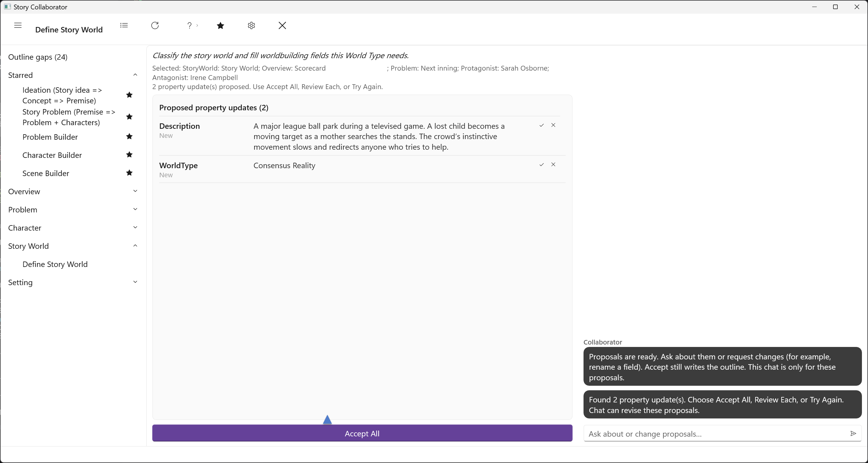Viewport: 868px width, 463px height.
Task: Select Define Story World in sidebar
Action: click(55, 264)
